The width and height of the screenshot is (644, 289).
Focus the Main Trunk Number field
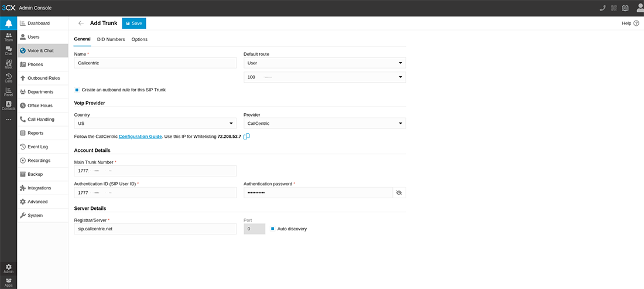(155, 171)
